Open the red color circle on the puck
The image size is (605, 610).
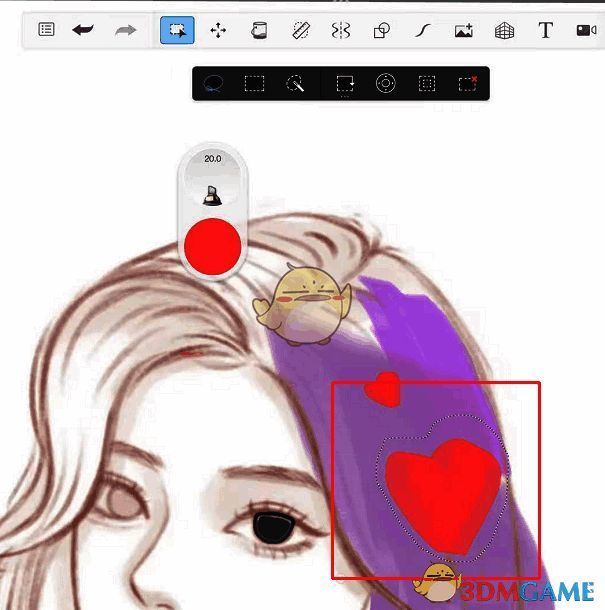[x=213, y=246]
